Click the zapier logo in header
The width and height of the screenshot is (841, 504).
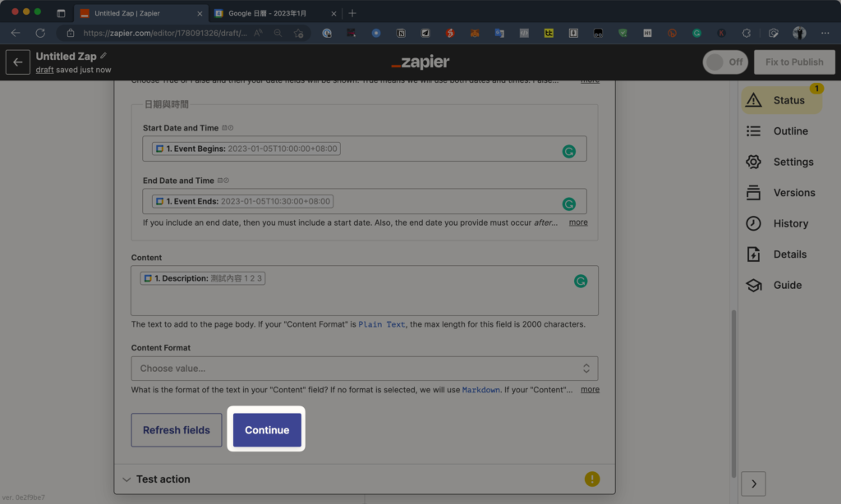420,62
